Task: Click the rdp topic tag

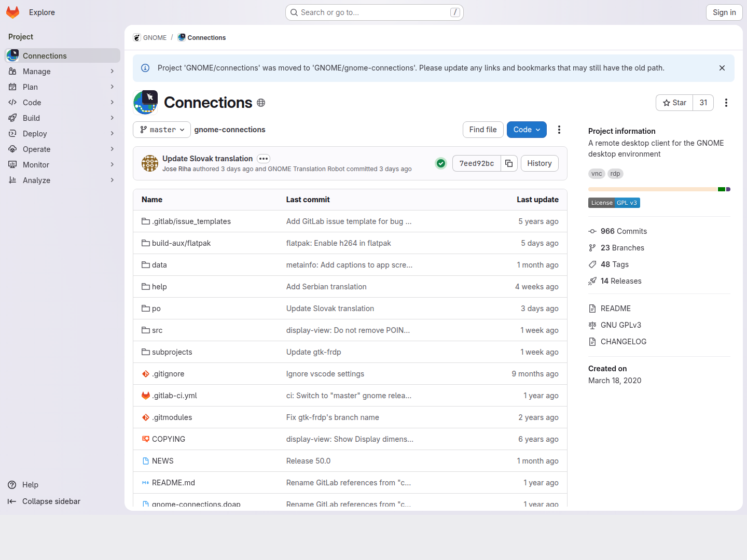Action: point(615,174)
